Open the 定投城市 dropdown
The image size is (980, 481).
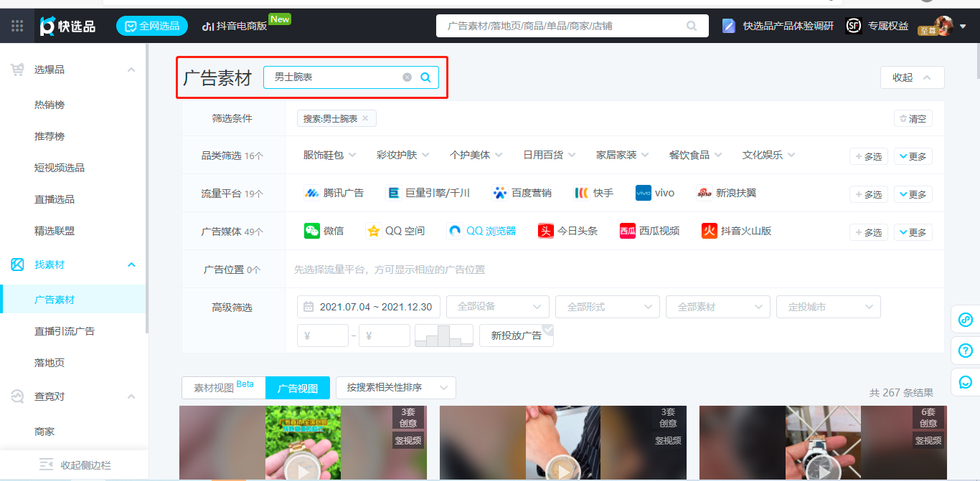pyautogui.click(x=829, y=307)
